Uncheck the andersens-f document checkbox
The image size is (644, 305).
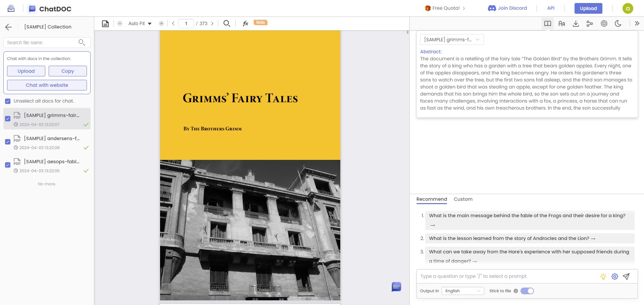8,142
